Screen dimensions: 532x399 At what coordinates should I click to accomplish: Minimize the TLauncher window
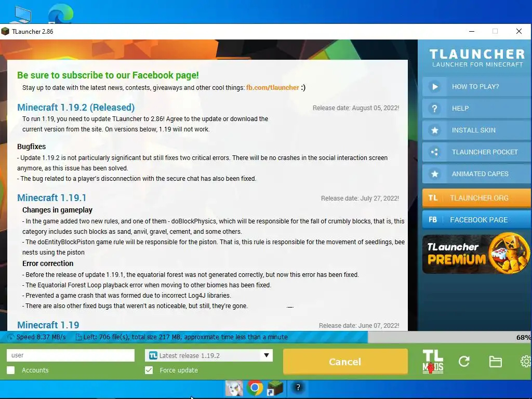[472, 31]
